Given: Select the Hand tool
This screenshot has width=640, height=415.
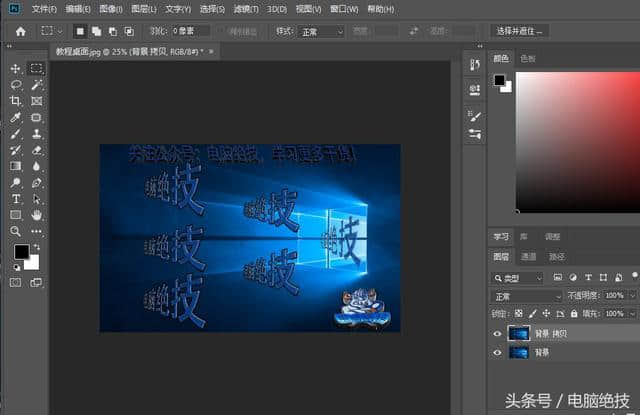Looking at the screenshot, I should coord(36,215).
